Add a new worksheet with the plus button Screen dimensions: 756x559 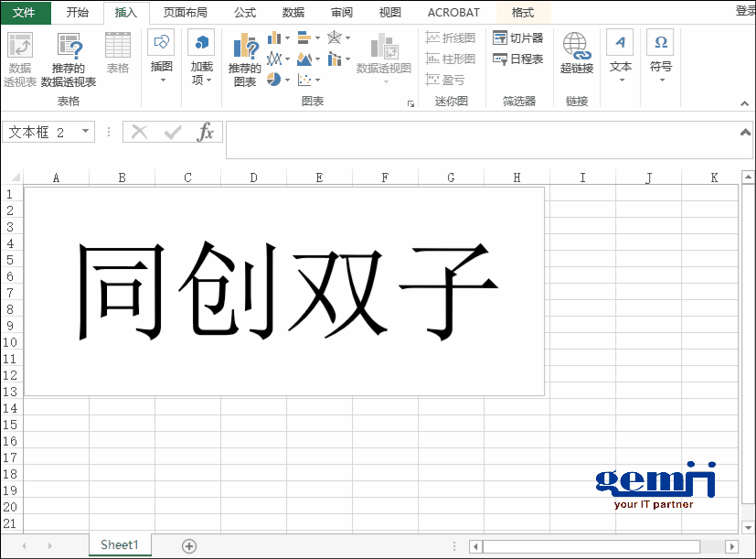tap(187, 544)
